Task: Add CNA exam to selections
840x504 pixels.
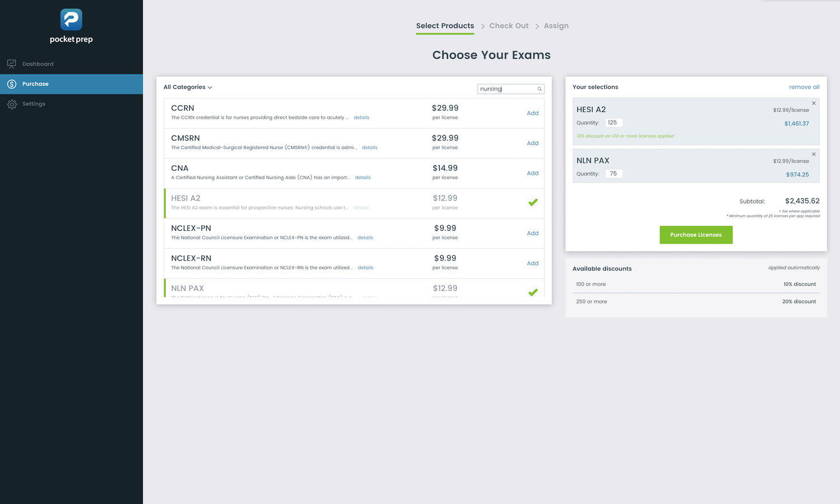Action: (x=533, y=173)
